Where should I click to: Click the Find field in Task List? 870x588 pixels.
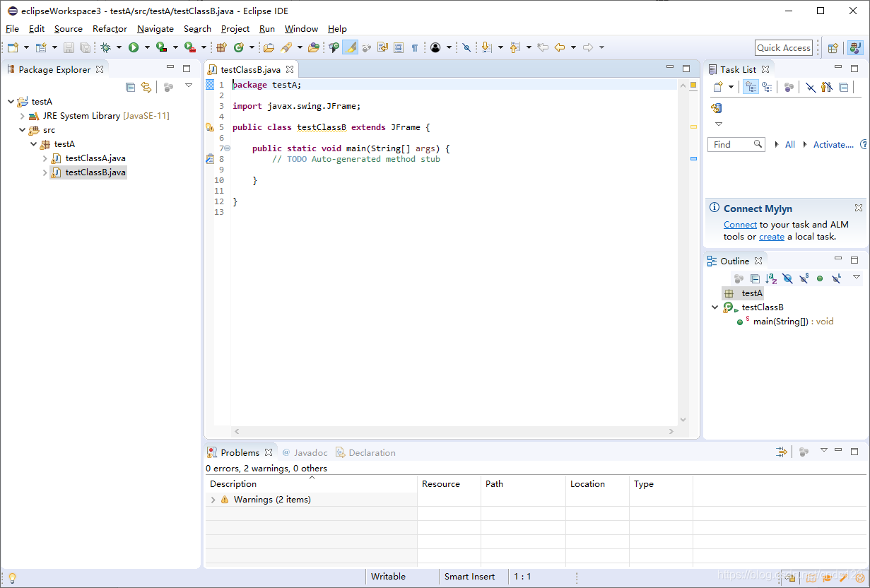click(736, 144)
